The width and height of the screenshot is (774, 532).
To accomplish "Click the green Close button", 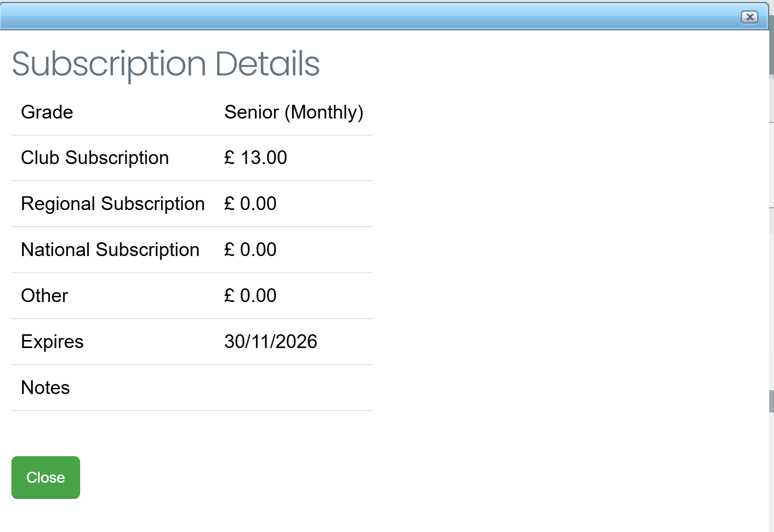I will (x=46, y=477).
